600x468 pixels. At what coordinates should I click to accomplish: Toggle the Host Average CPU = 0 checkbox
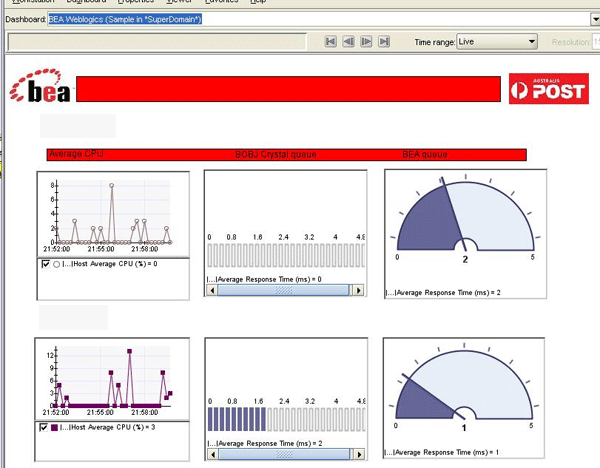click(x=46, y=264)
